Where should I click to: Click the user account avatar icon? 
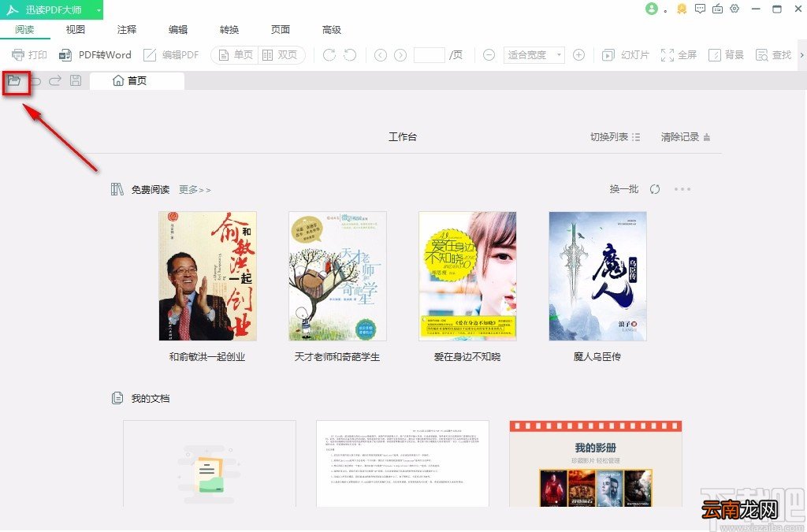pos(652,9)
